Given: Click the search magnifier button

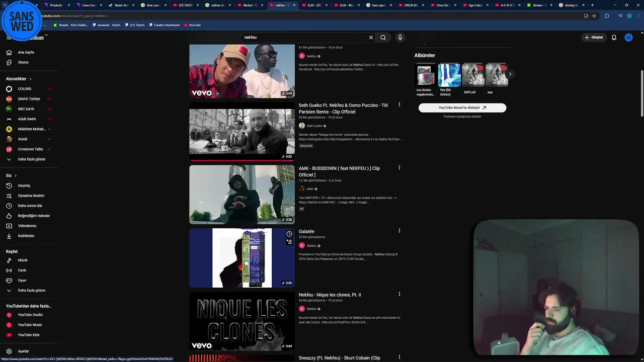Looking at the screenshot, I should coord(383,37).
